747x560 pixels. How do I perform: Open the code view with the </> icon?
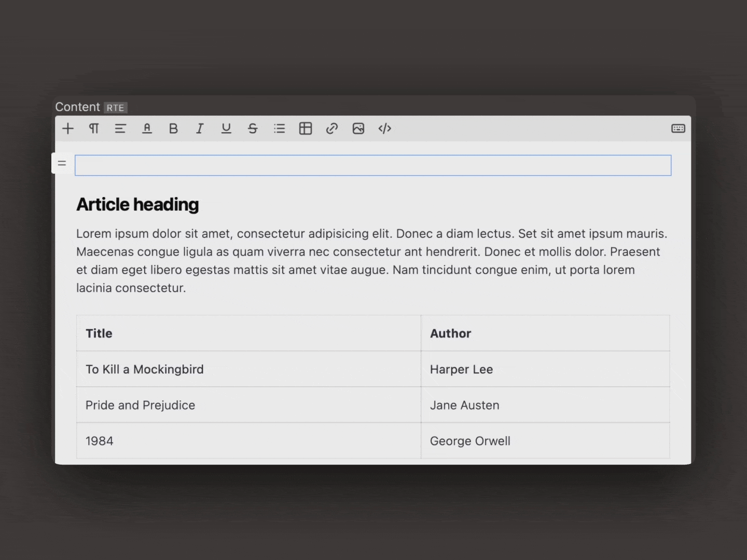[384, 129]
